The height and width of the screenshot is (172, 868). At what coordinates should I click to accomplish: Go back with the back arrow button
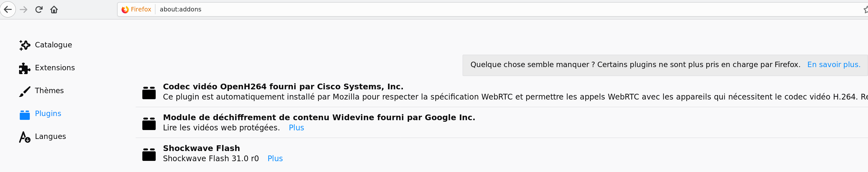coord(8,10)
